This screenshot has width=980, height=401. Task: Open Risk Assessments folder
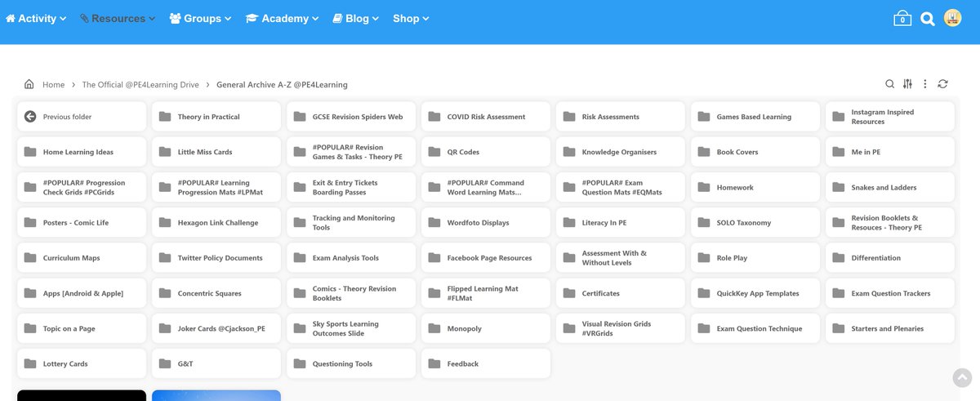point(621,117)
